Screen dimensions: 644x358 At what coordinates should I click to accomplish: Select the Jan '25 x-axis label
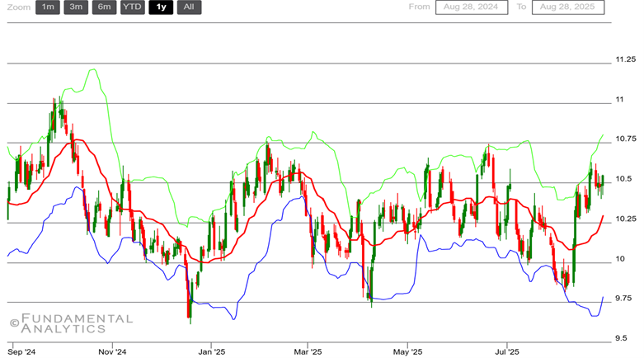click(x=210, y=351)
